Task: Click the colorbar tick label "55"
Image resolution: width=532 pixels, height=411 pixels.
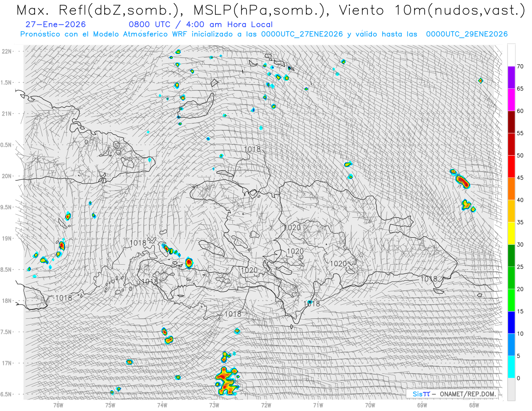Action: [520, 133]
